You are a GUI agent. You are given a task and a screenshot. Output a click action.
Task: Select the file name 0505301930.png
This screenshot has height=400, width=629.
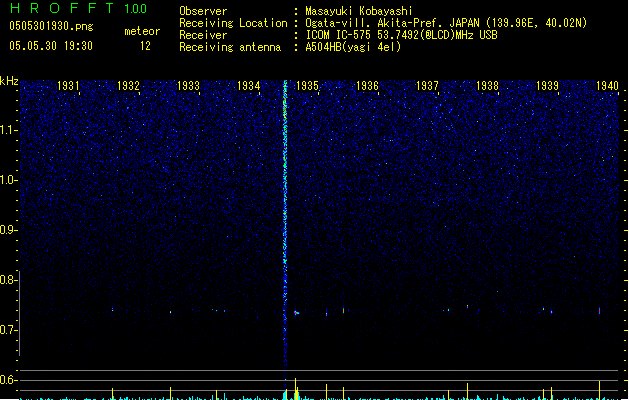pyautogui.click(x=51, y=26)
